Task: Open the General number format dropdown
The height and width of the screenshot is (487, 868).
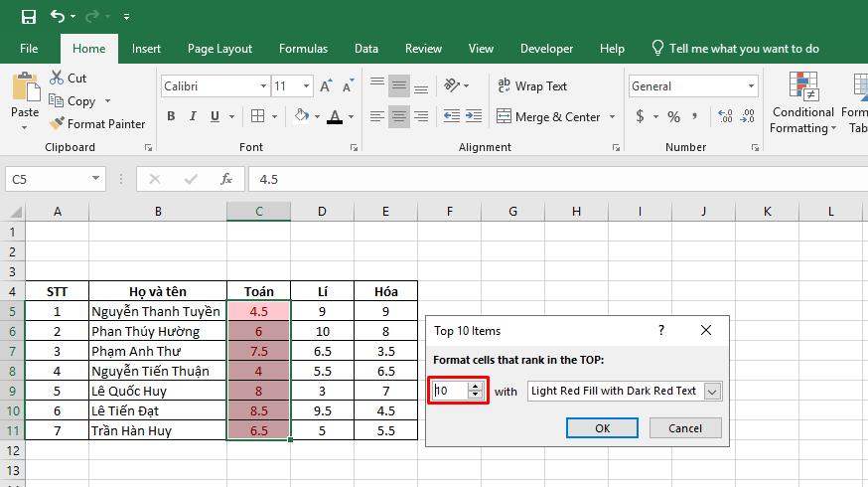Action: pos(751,86)
